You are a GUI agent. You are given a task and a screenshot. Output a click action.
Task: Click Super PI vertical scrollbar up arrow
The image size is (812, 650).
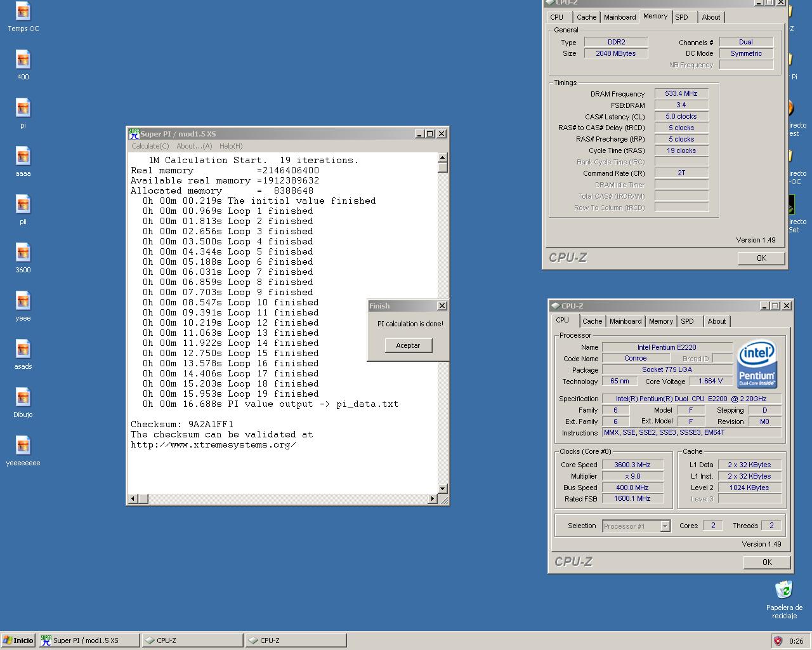tap(443, 157)
